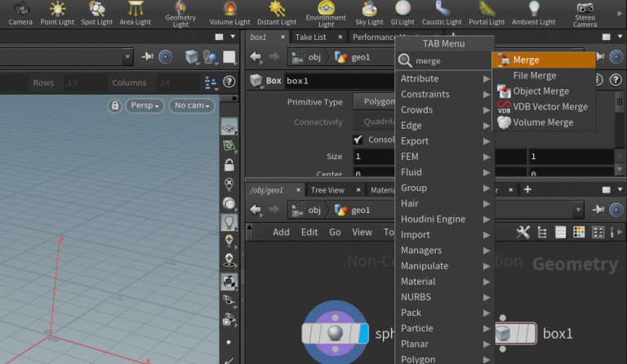
Task: Expand the Crowds submenu
Action: [x=445, y=110]
